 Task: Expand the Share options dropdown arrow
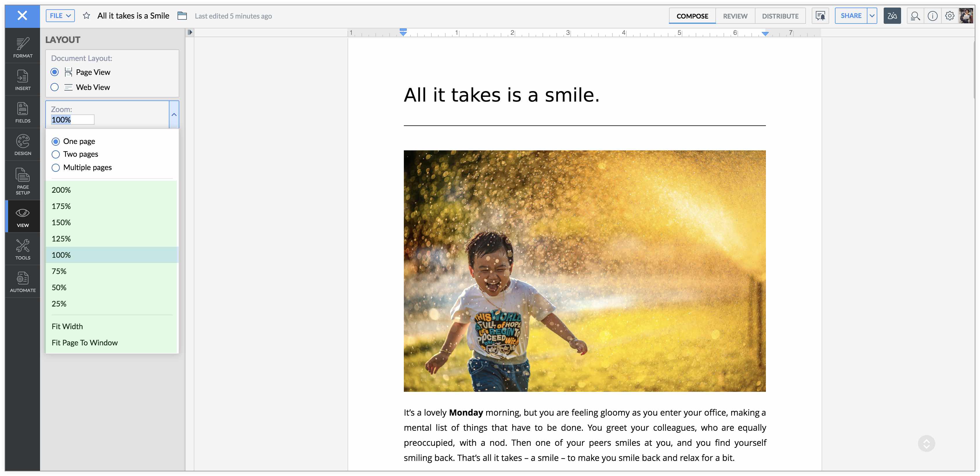[872, 16]
